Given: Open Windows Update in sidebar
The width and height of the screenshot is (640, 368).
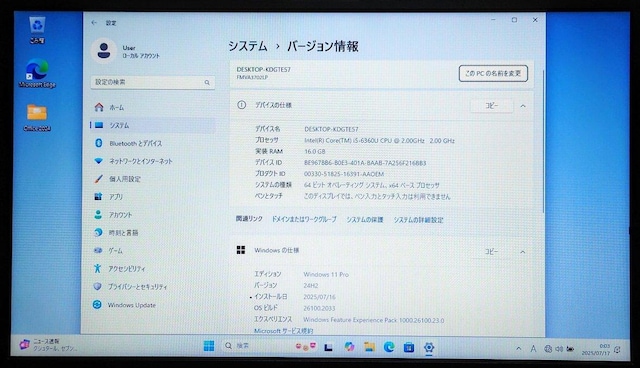Looking at the screenshot, I should (x=153, y=305).
